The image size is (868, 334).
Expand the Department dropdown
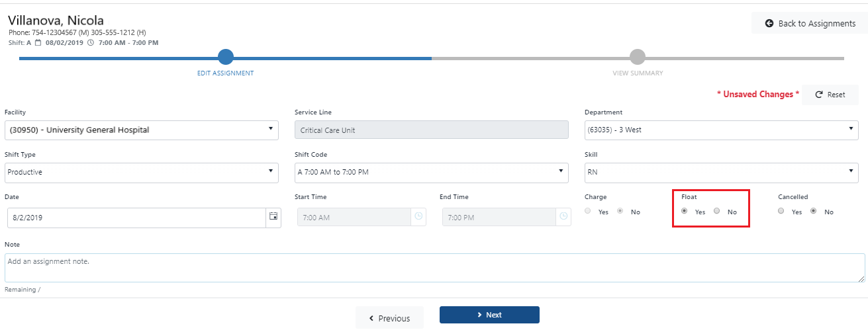[721, 130]
